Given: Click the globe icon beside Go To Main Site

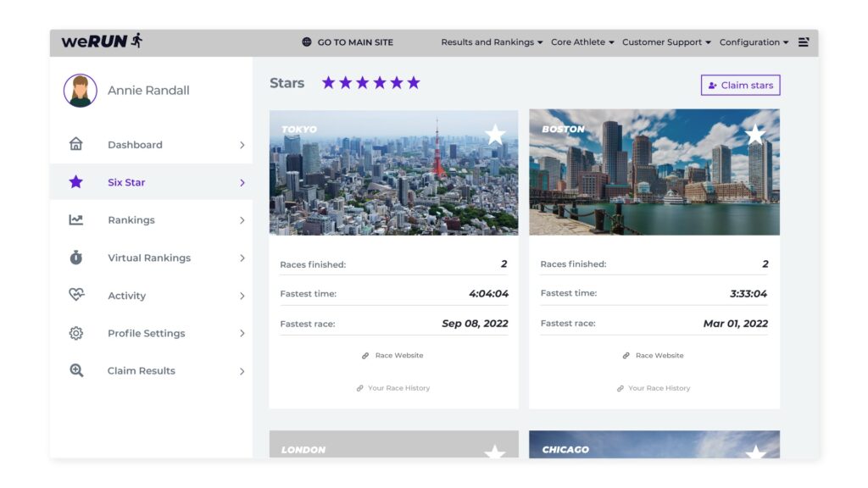Looking at the screenshot, I should [307, 42].
